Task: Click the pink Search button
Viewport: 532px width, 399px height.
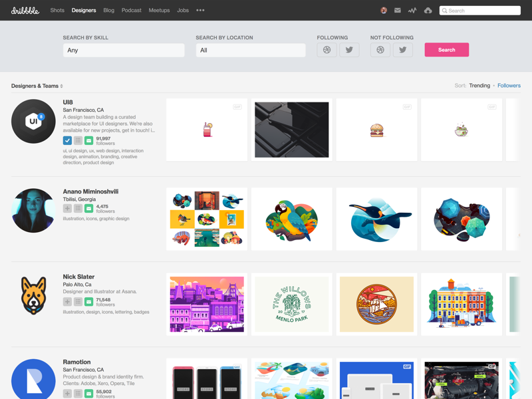Action: point(446,50)
